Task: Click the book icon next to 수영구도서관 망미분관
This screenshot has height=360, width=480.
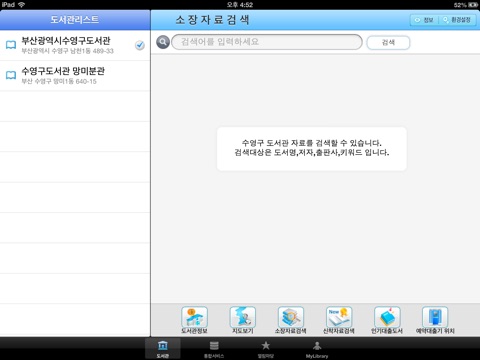Action: (11, 75)
